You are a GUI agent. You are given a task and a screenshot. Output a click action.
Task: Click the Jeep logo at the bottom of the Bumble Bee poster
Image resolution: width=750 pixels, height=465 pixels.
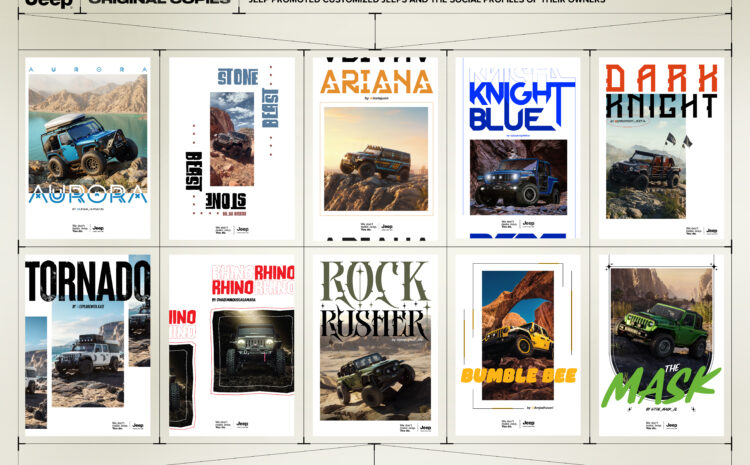click(528, 423)
